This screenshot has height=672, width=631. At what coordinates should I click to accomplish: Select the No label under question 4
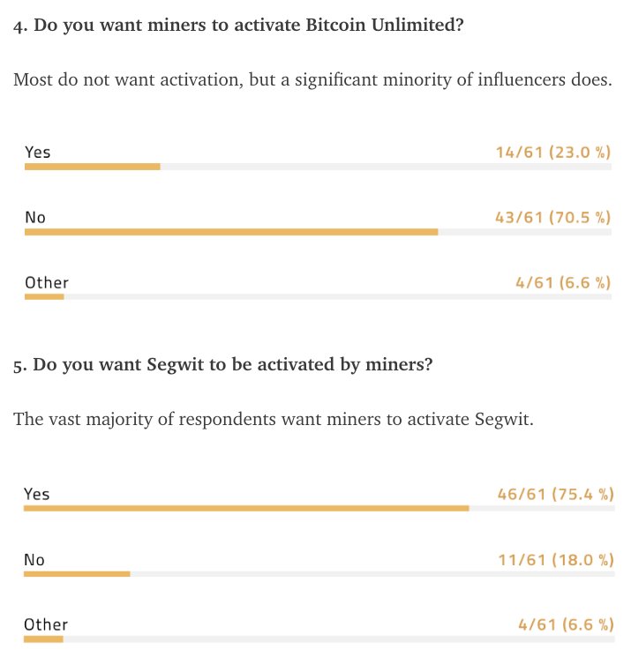tap(35, 217)
